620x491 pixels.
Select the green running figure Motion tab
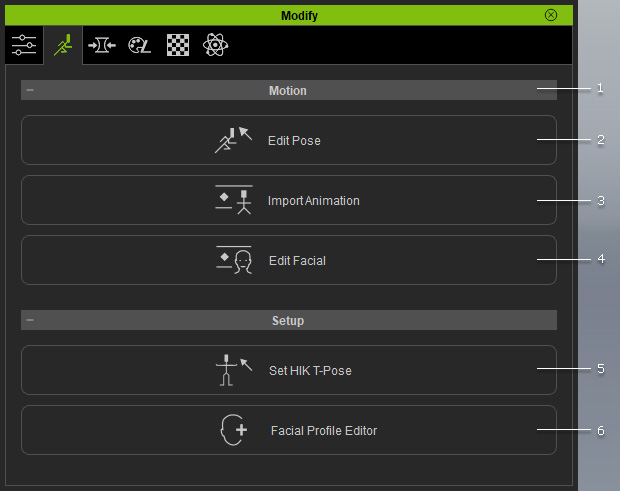pyautogui.click(x=62, y=46)
